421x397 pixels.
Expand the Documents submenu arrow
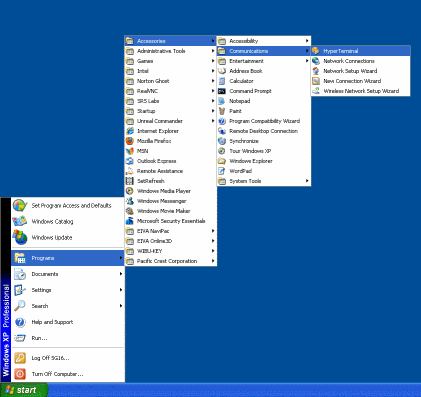121,274
